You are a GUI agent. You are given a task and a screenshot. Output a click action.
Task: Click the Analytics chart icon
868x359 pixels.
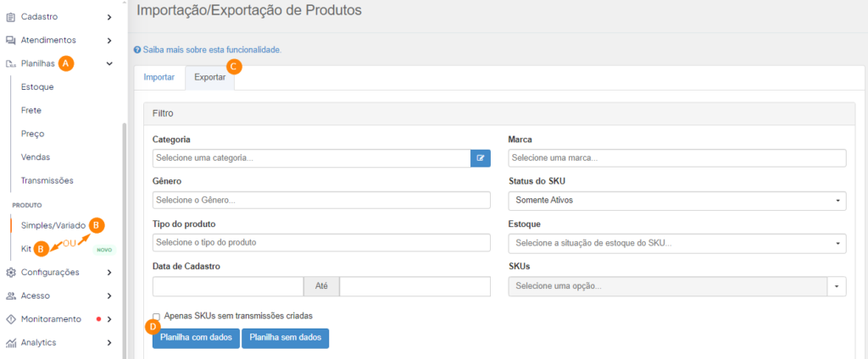tap(10, 343)
